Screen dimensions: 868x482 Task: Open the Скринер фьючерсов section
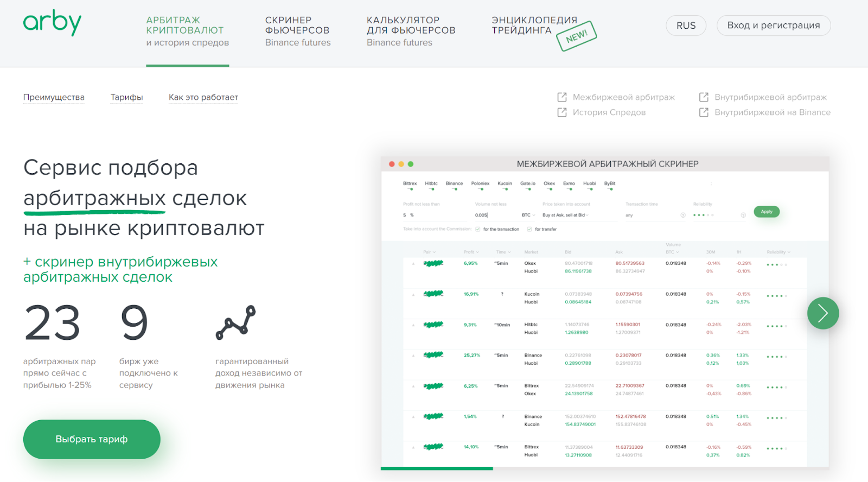(x=298, y=31)
